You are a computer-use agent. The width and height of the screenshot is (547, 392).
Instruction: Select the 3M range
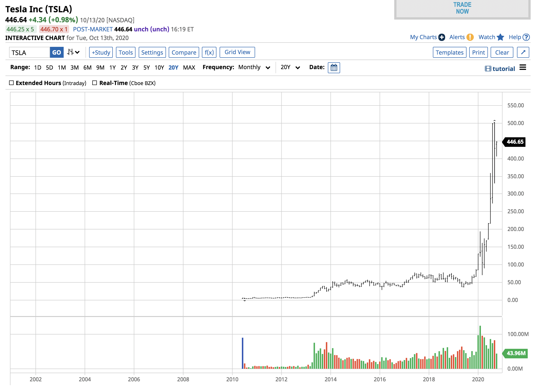click(75, 68)
